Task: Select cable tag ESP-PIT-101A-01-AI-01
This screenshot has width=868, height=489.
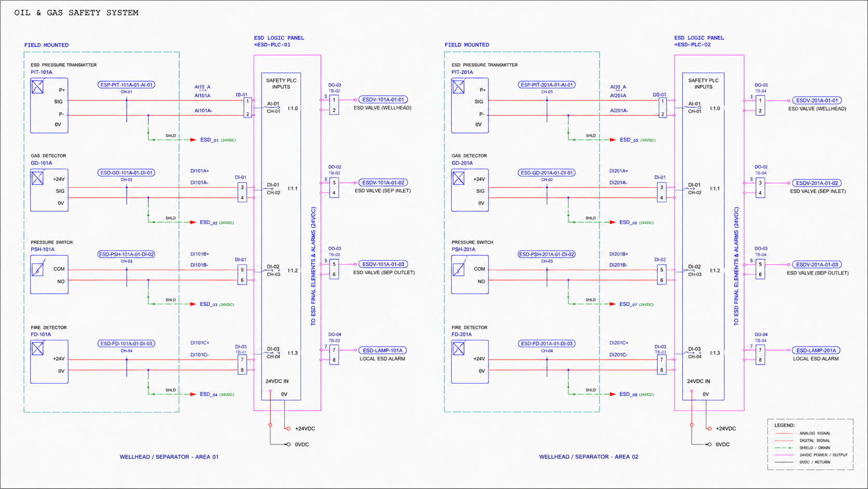Action: coord(127,85)
